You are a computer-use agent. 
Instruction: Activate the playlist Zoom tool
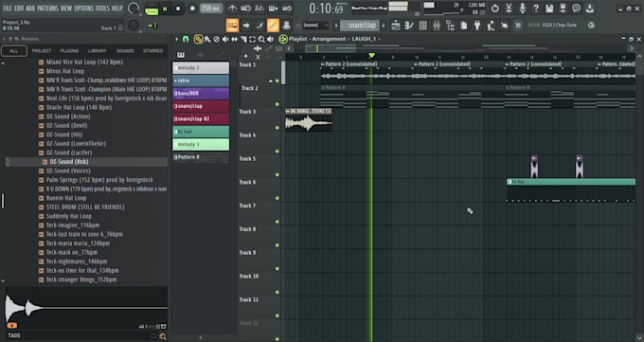pyautogui.click(x=261, y=39)
